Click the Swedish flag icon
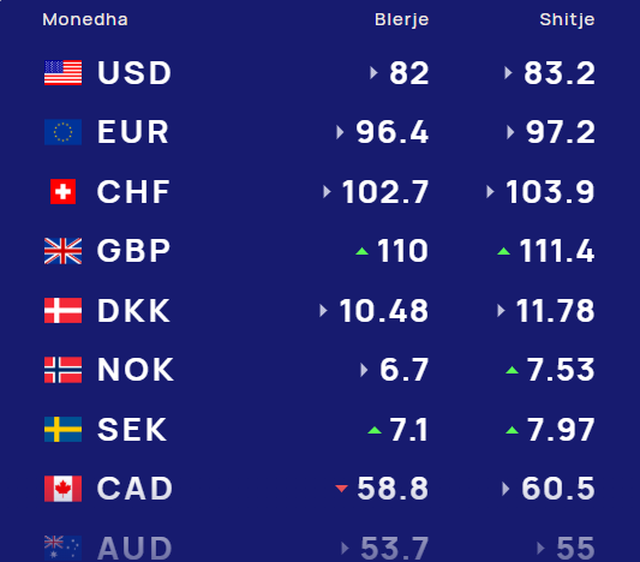Screen dimensions: 640x562 click(x=62, y=430)
